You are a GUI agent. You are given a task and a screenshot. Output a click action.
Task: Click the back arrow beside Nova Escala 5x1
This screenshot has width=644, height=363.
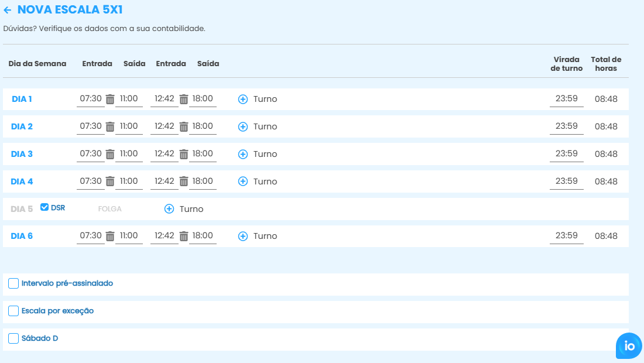click(x=8, y=11)
